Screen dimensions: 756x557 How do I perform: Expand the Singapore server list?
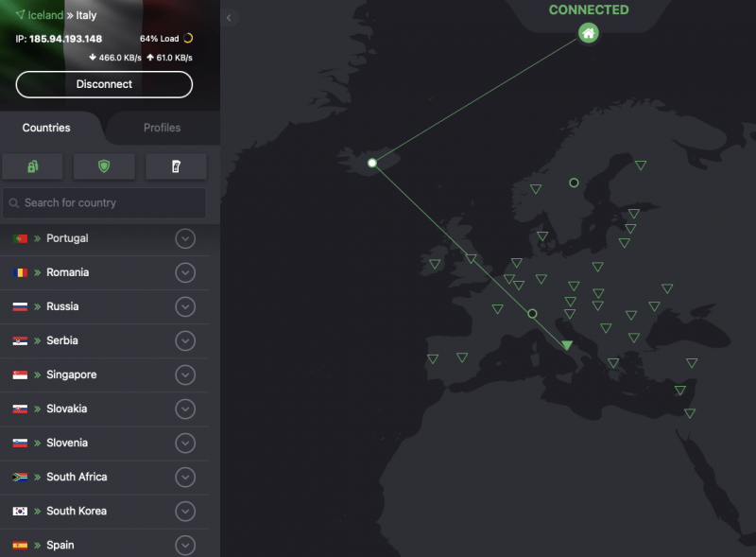point(185,374)
